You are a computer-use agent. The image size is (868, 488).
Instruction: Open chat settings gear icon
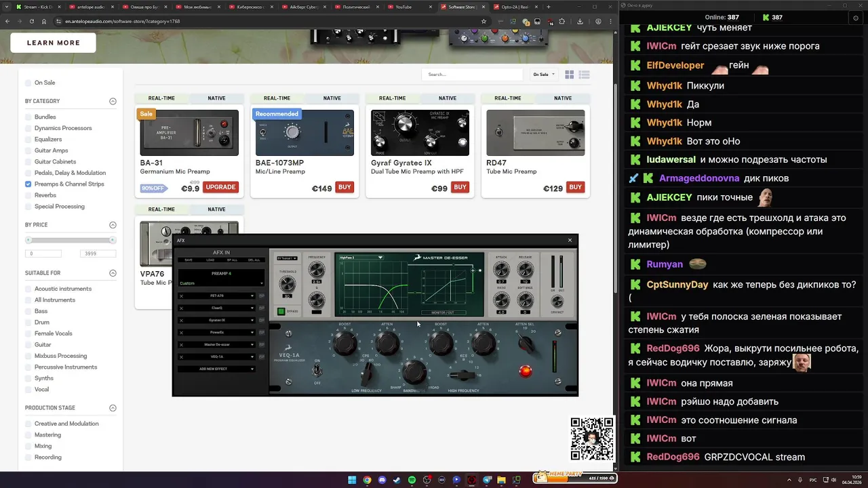coord(856,18)
